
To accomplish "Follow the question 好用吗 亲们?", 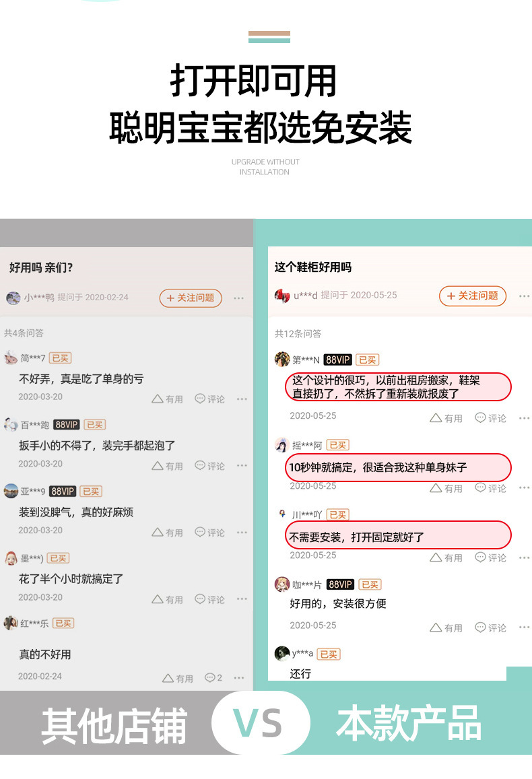I will (x=191, y=298).
